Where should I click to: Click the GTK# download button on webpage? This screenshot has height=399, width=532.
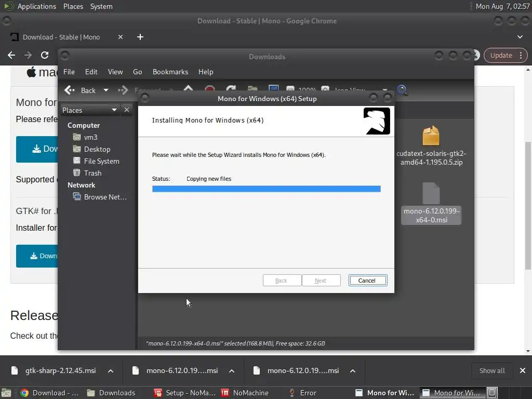(x=37, y=256)
